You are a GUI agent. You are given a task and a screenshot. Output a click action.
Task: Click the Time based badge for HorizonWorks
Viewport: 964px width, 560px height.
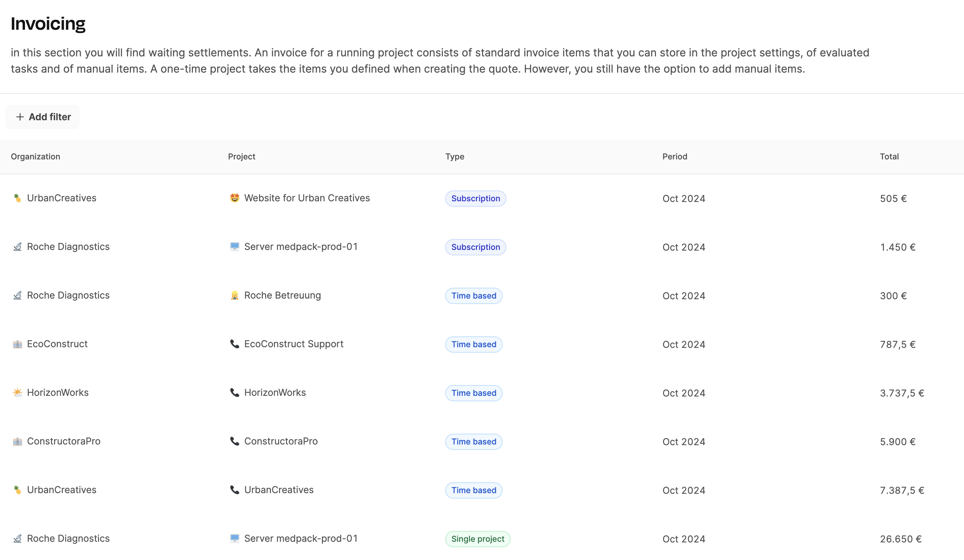473,393
